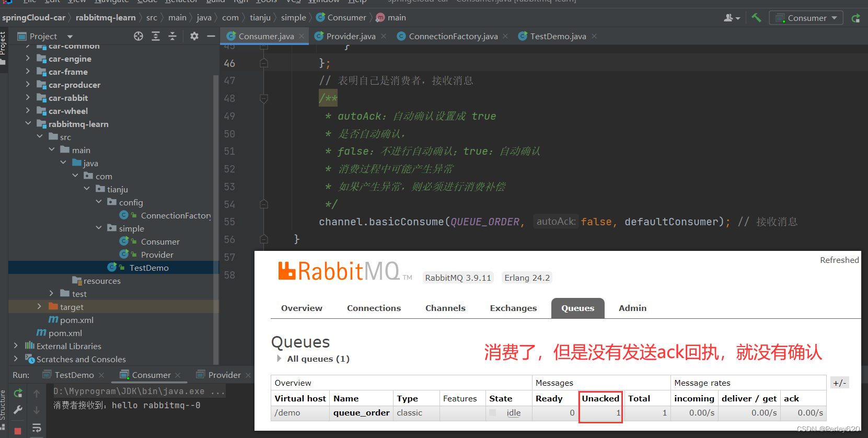Click the red stop icon in Run panel
868x438 pixels.
coord(18,431)
